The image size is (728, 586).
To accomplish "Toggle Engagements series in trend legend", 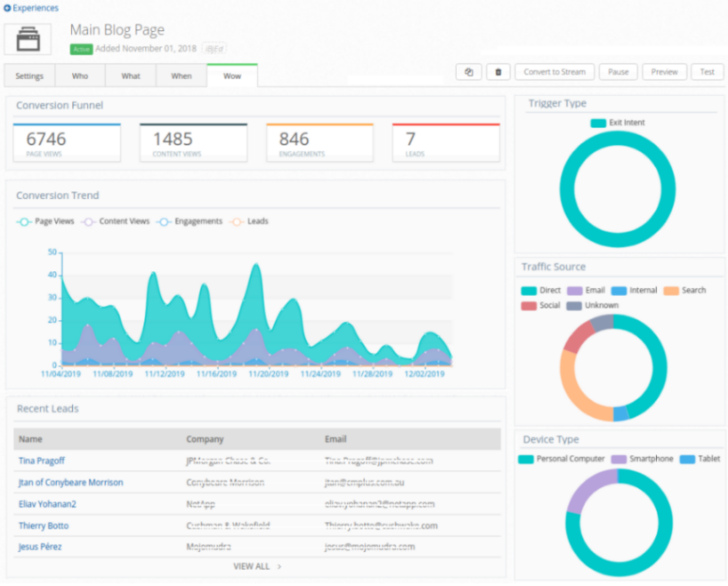I will click(190, 221).
